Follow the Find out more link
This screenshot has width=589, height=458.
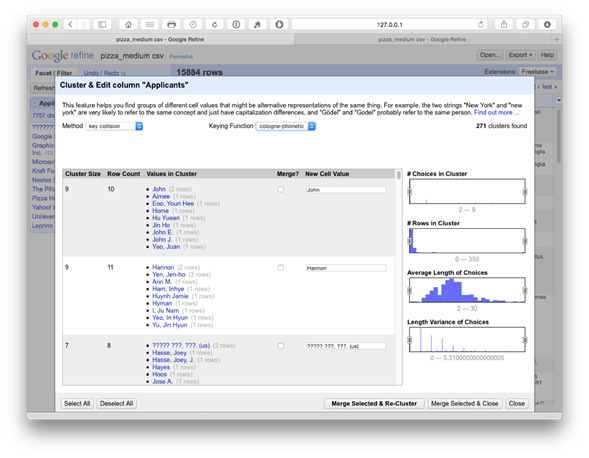coord(496,113)
